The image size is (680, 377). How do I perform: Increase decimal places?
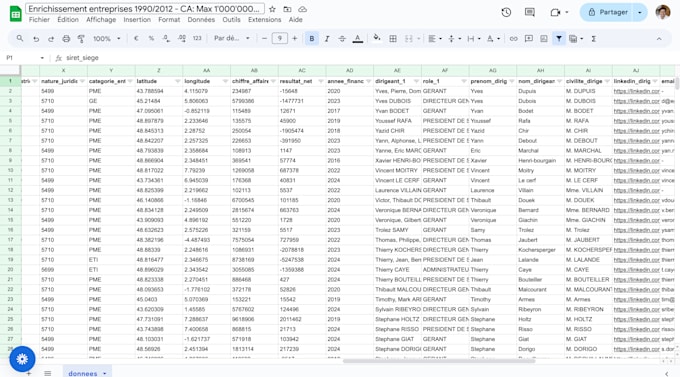(182, 39)
